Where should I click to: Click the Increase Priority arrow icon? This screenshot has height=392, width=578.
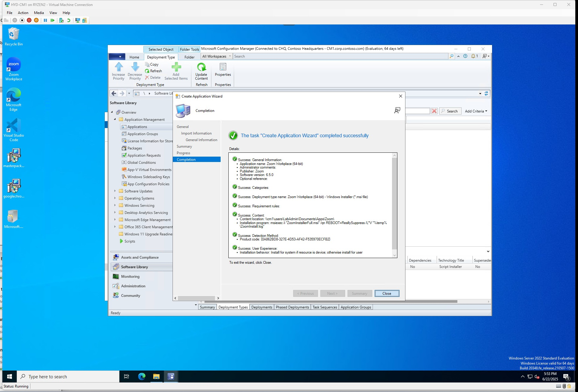[x=119, y=67]
